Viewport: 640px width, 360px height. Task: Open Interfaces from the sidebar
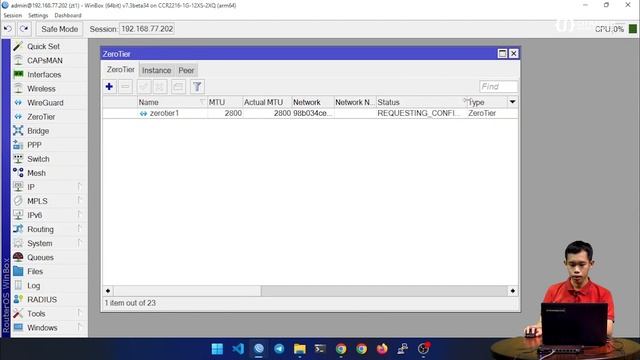pyautogui.click(x=44, y=75)
